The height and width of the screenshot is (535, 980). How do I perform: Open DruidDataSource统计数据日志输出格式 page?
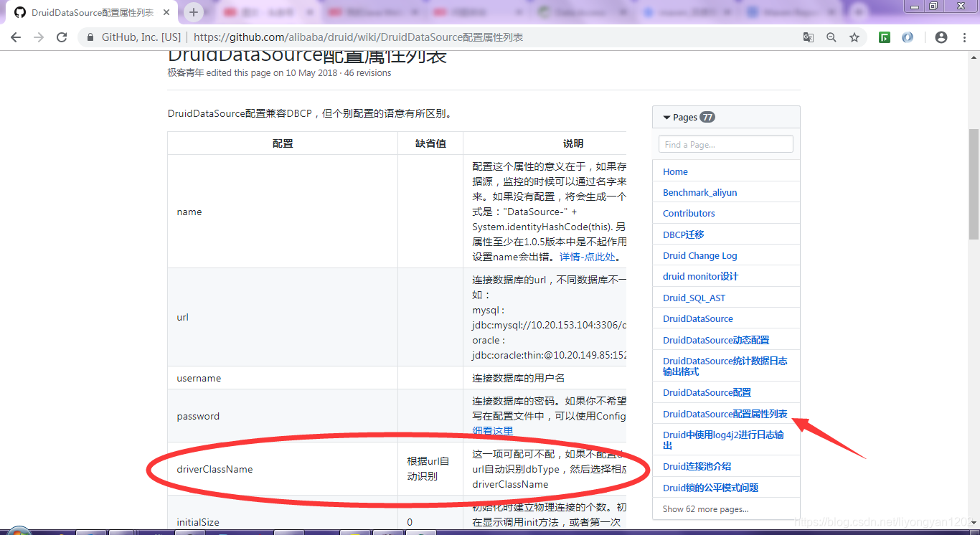pos(725,366)
